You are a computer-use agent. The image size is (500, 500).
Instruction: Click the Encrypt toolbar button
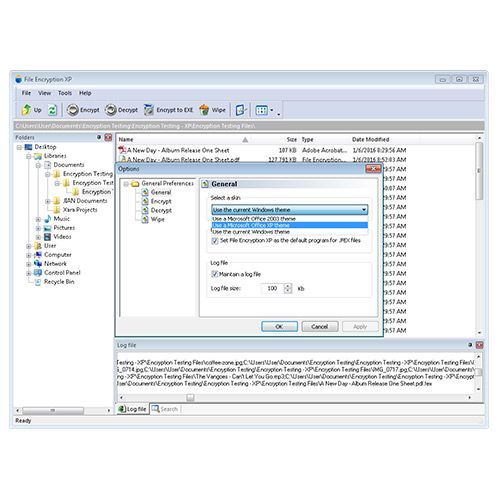(83, 110)
